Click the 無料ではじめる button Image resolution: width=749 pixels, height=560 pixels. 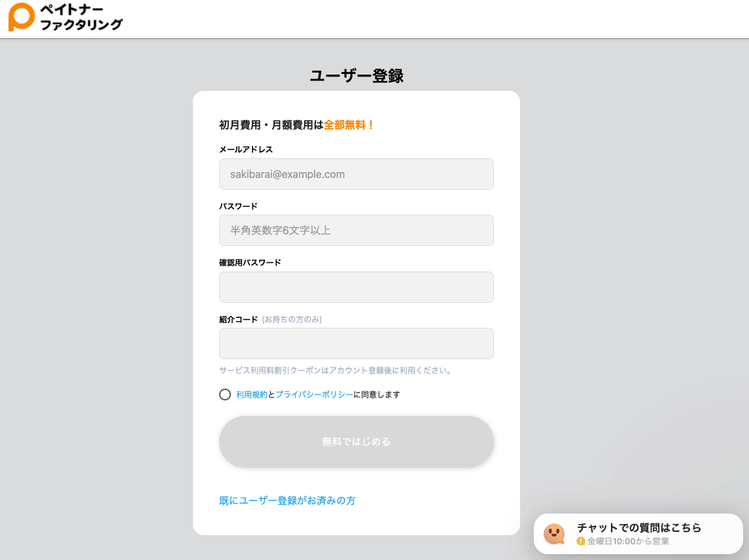(x=357, y=442)
